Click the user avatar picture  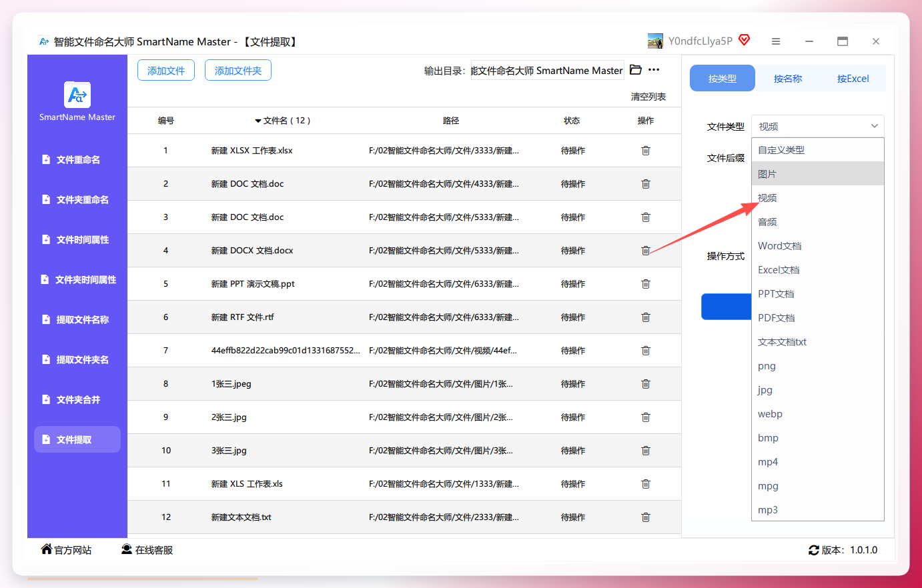click(656, 41)
